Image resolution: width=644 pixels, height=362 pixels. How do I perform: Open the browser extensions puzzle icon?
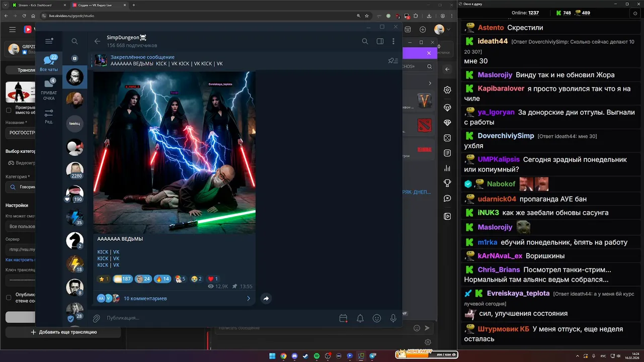click(416, 16)
